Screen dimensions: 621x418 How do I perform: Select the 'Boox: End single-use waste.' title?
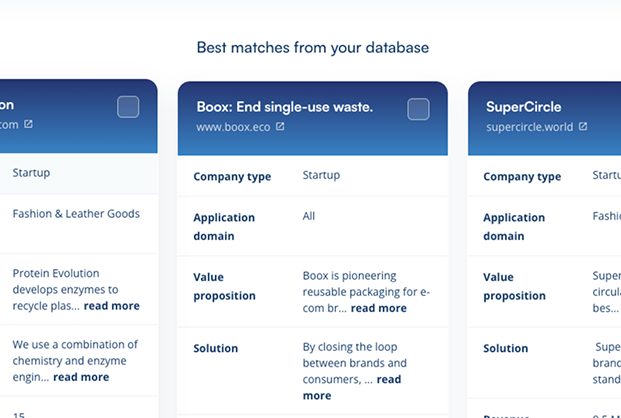(285, 107)
